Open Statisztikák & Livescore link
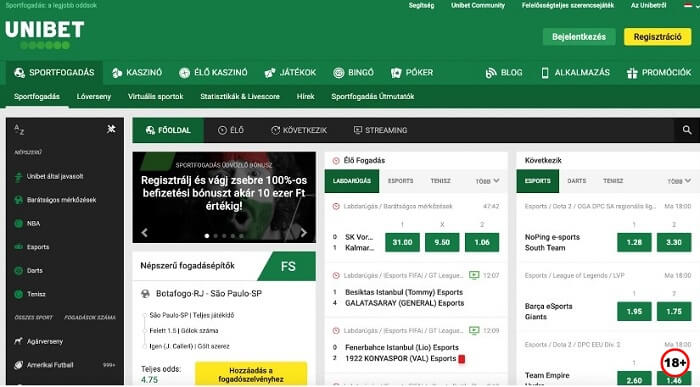The width and height of the screenshot is (700, 387). tap(240, 96)
